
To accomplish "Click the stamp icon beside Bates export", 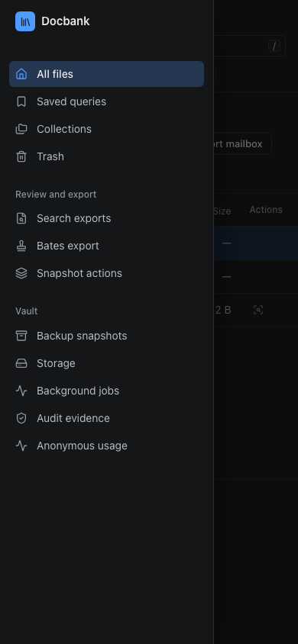I will click(21, 246).
